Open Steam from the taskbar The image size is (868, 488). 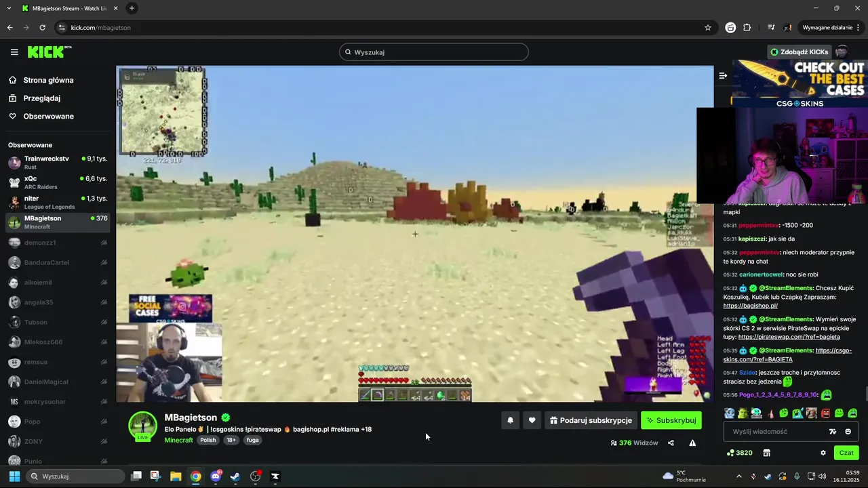(x=235, y=476)
